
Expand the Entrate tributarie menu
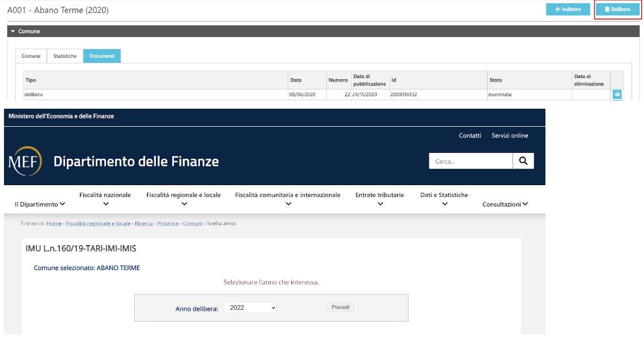(379, 199)
